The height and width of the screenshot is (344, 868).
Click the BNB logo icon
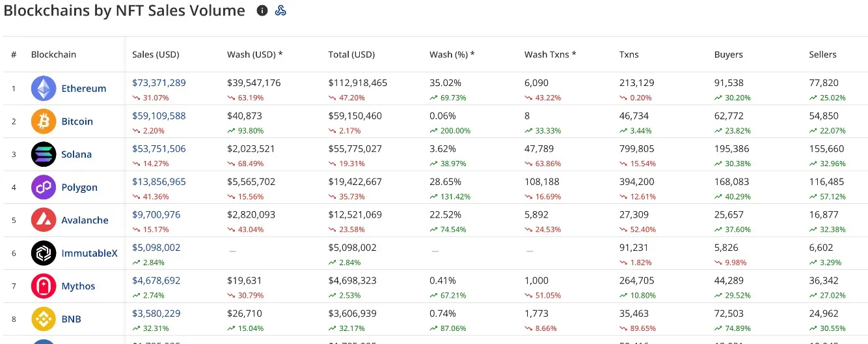[x=44, y=319]
